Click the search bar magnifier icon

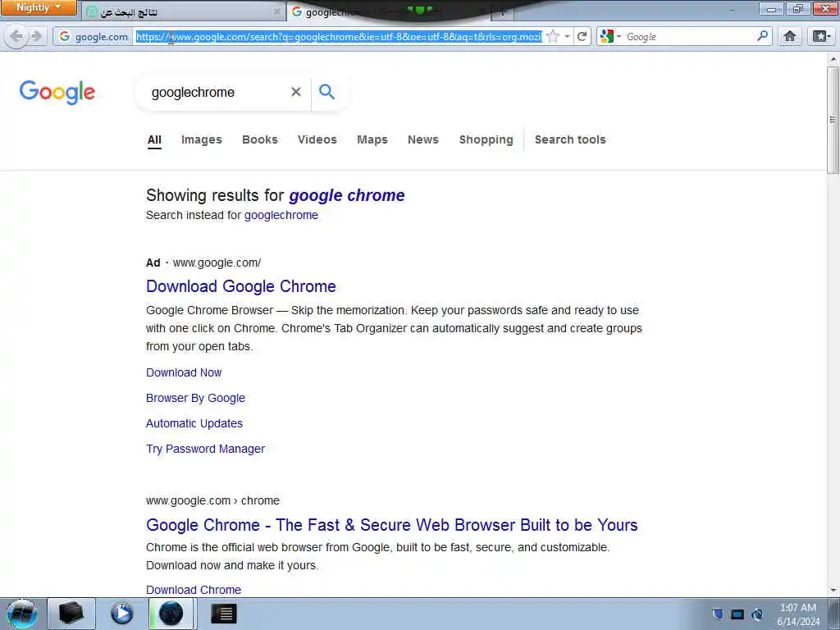tap(762, 36)
